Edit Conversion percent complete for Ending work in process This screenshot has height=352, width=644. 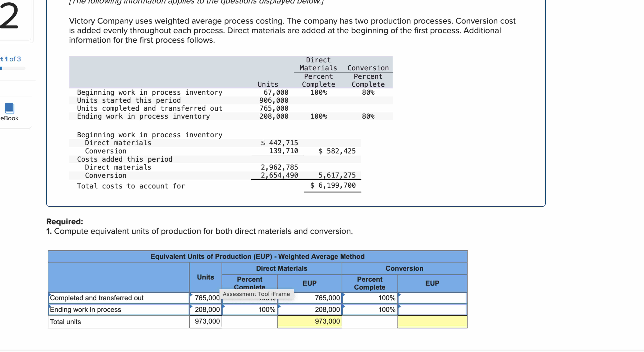(370, 310)
